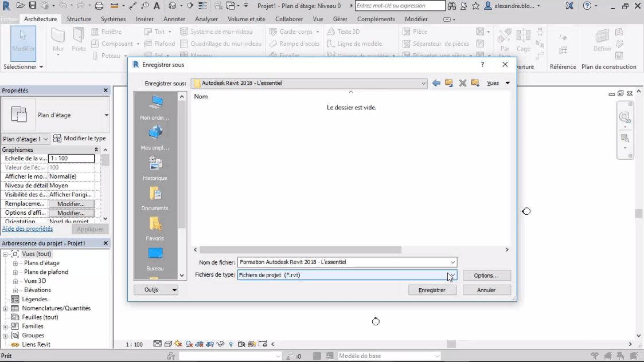The image size is (644, 362).
Task: Open default 3D view house icon
Action: 173,6
